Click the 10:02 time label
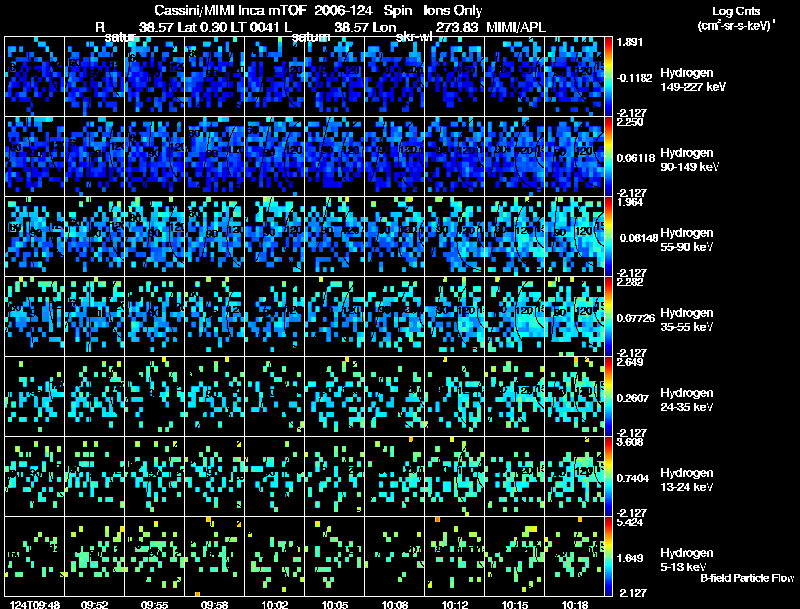The height and width of the screenshot is (609, 800). pos(274,604)
